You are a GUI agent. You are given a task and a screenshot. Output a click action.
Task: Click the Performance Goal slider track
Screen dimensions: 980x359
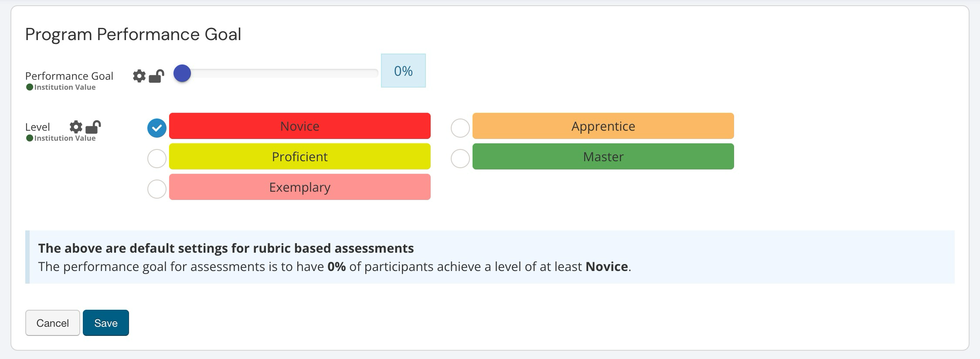click(x=283, y=73)
